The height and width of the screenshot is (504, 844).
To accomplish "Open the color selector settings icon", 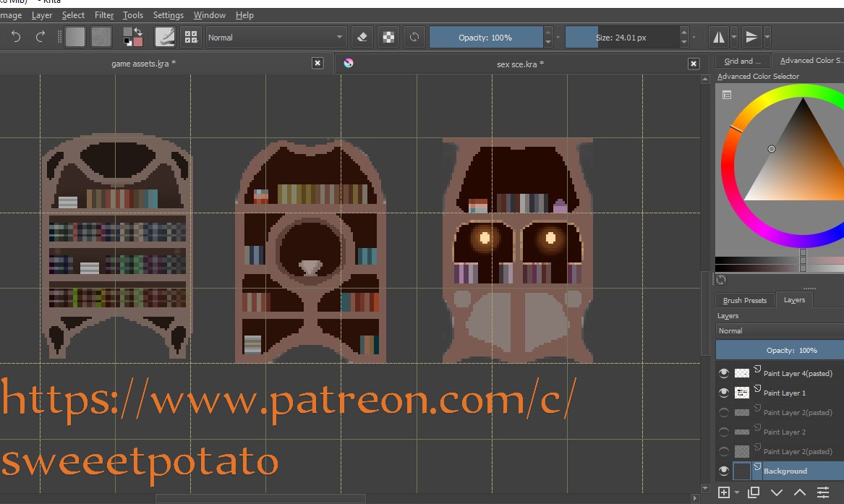I will tap(727, 95).
